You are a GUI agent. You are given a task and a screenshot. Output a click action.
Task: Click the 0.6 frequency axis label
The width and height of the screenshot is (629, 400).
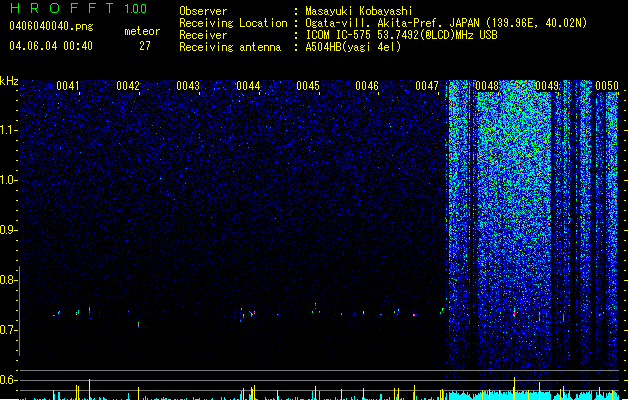tap(9, 380)
